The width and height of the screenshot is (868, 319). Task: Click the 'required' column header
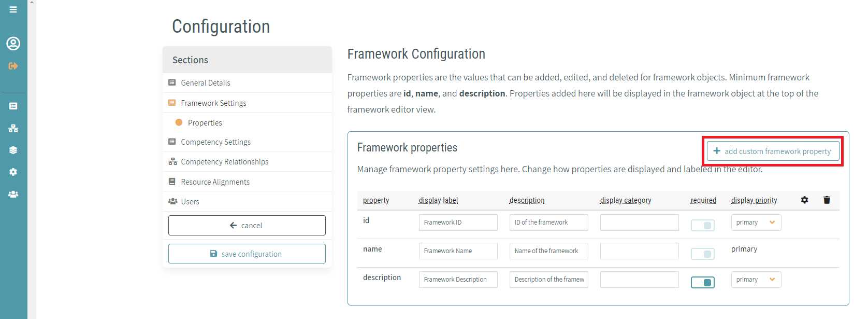click(703, 200)
